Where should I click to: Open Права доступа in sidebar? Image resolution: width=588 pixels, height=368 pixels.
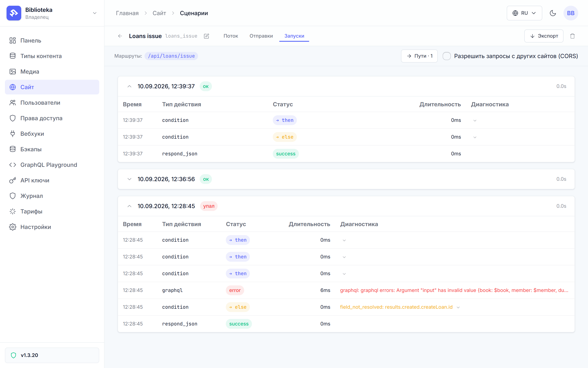[52, 118]
